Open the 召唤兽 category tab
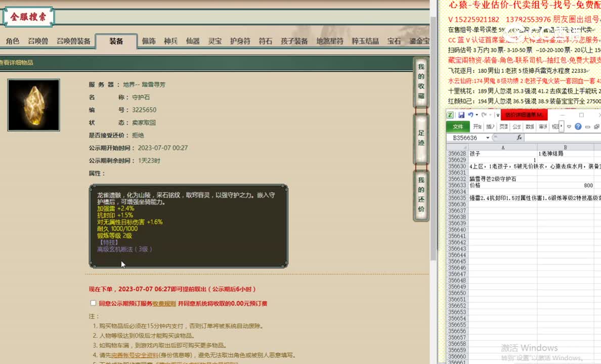Viewport: 601px width, 364px height. pos(38,41)
